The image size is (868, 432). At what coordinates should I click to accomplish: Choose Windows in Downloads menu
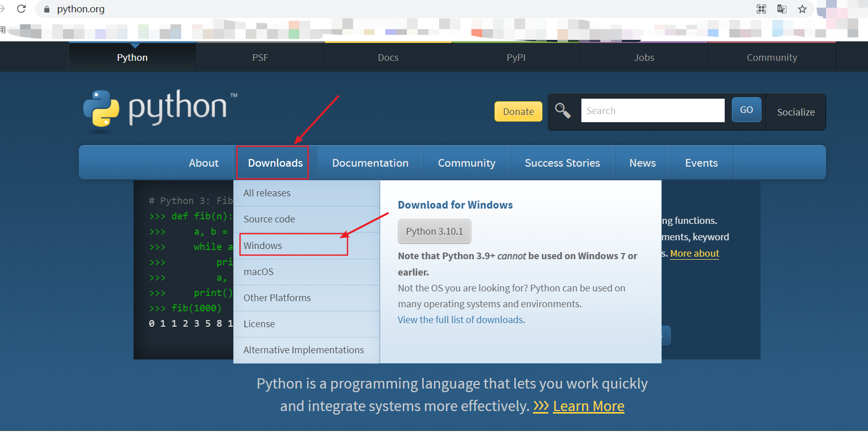(306, 246)
